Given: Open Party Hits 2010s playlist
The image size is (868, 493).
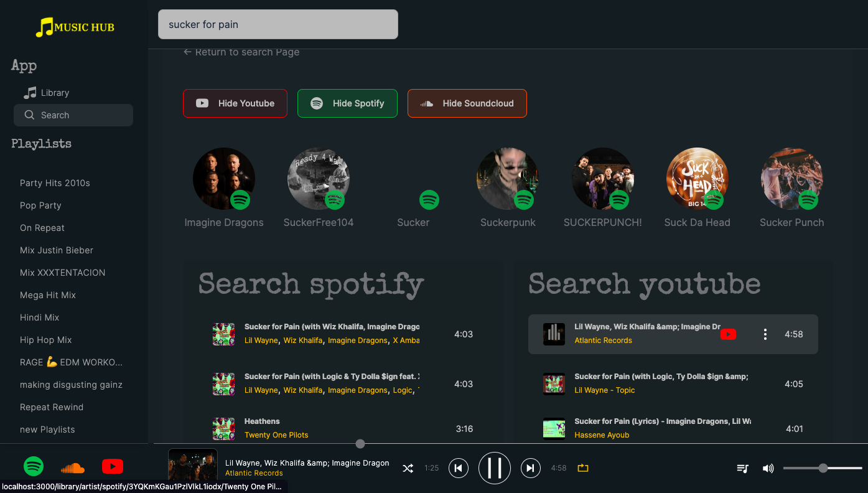Looking at the screenshot, I should coord(55,183).
